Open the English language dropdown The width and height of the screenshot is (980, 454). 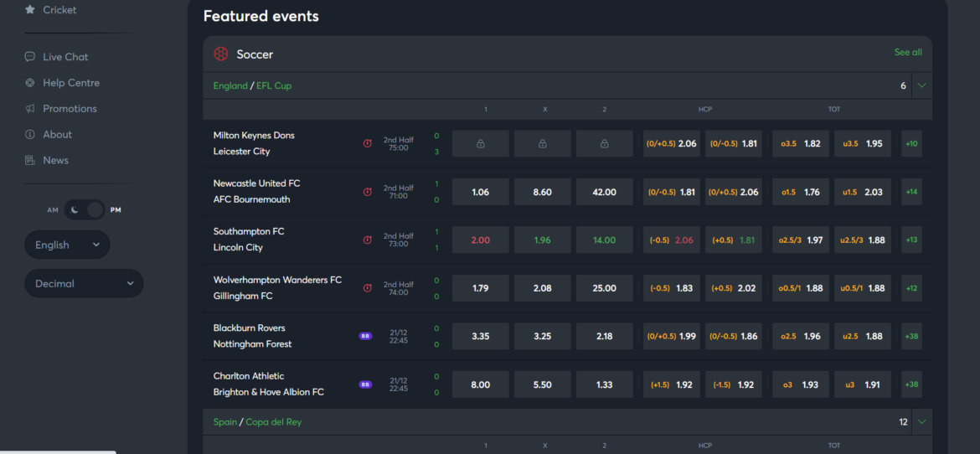pyautogui.click(x=68, y=245)
